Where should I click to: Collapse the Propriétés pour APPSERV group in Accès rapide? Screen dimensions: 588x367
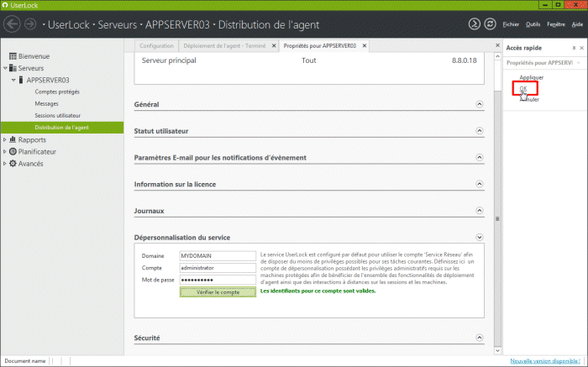pos(579,63)
